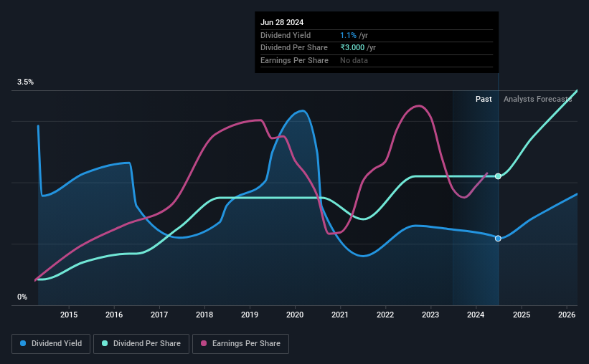Click the 2024 x-axis label

(x=476, y=315)
